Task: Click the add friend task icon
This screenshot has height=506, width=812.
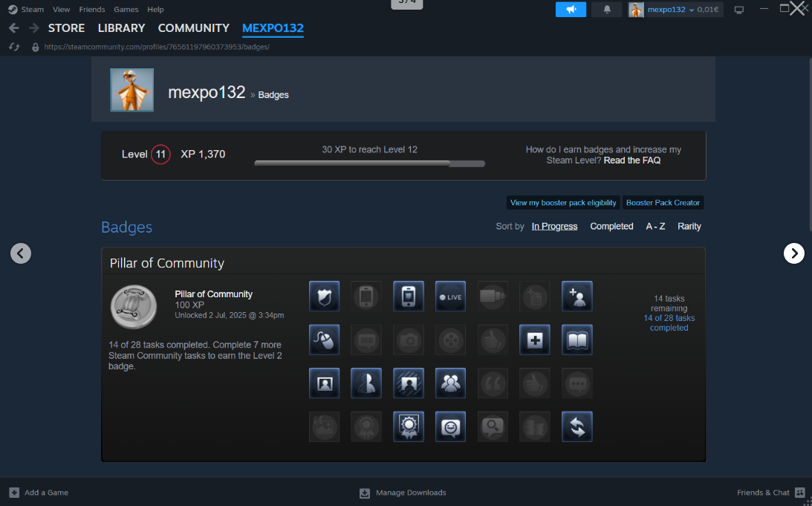Action: coord(577,296)
